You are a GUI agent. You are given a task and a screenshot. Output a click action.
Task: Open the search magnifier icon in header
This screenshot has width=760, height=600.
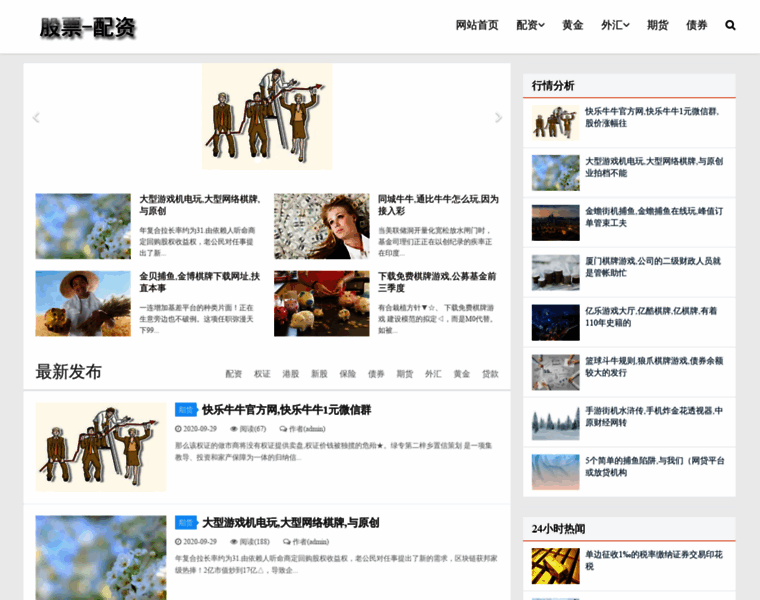[730, 25]
